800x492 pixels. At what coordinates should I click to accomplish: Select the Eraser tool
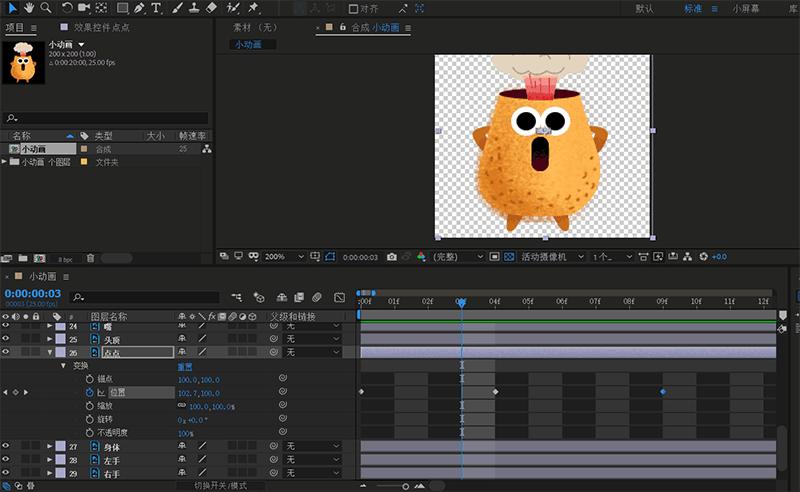(211, 8)
